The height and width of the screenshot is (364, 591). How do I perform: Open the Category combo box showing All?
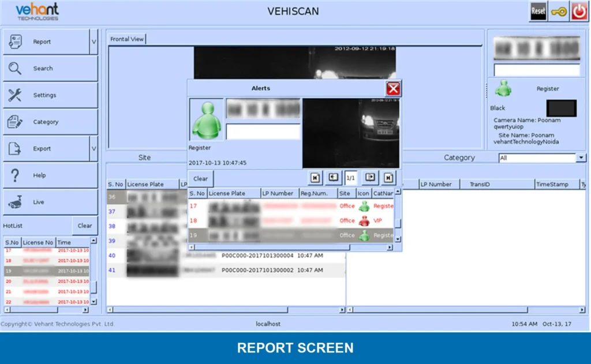click(581, 158)
